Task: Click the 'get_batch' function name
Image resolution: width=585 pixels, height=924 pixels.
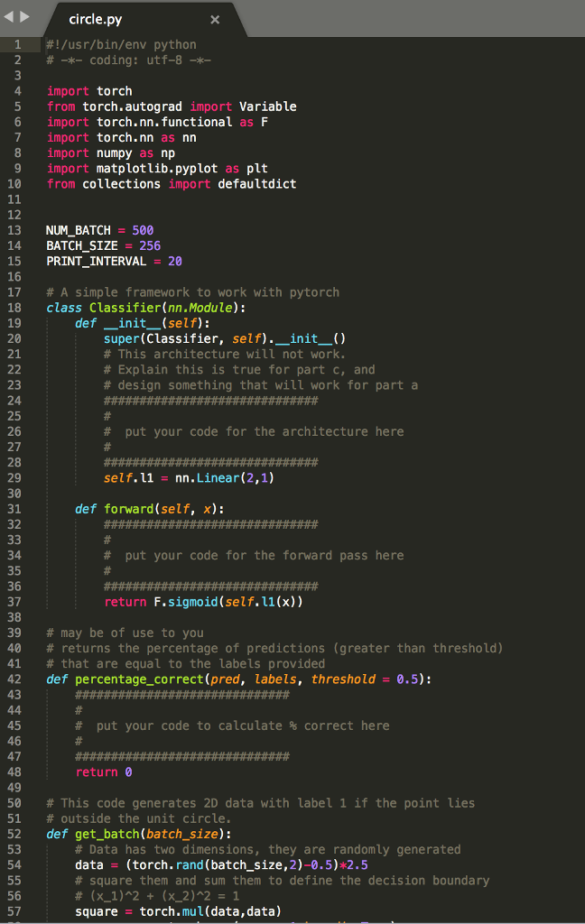Action: (107, 834)
